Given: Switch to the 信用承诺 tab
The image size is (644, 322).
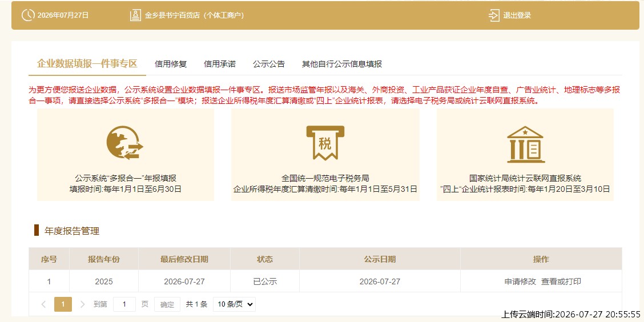Looking at the screenshot, I should pyautogui.click(x=220, y=64).
